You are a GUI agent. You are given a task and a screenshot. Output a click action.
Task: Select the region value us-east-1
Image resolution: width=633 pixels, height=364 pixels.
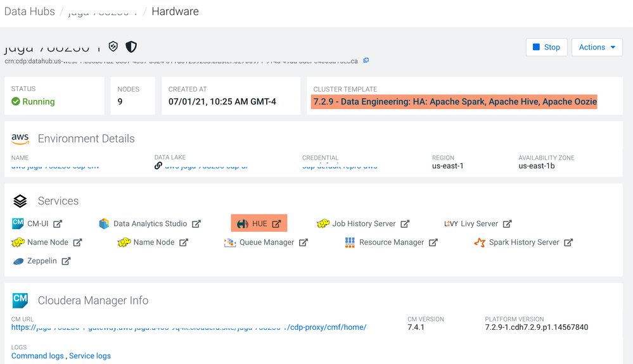(448, 166)
